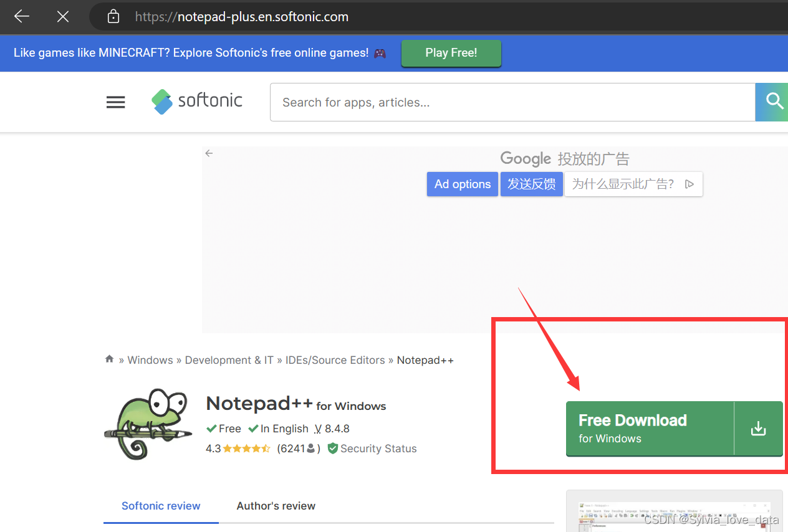Open the home breadcrumb icon
The image size is (788, 532).
pyautogui.click(x=109, y=359)
